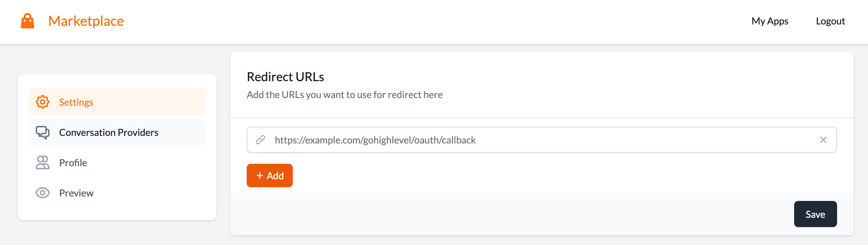868x245 pixels.
Task: Remove the redirect URL with X icon
Action: click(823, 140)
